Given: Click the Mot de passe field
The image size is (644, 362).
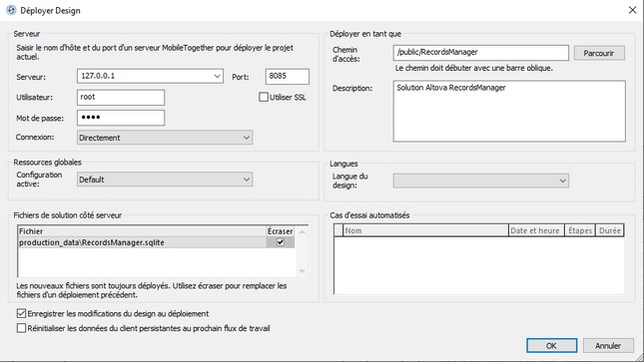Looking at the screenshot, I should coord(121,118).
